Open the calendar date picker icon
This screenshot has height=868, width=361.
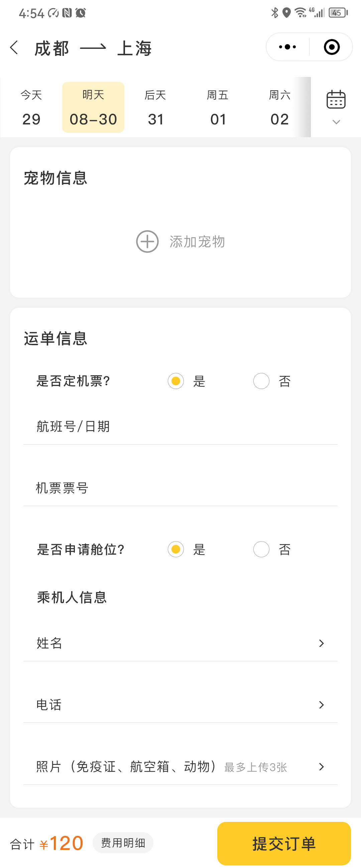(336, 99)
